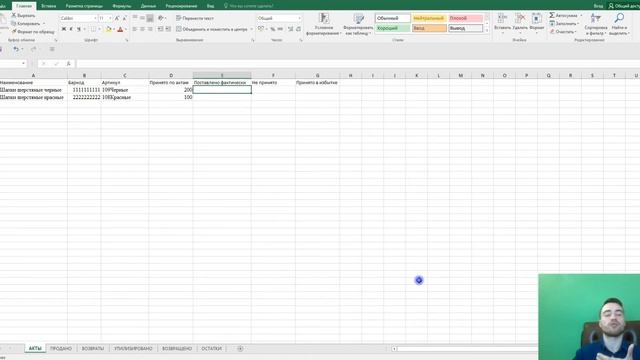Increase decimal places icon
Viewport: 640px width, 360px height.
[291, 29]
